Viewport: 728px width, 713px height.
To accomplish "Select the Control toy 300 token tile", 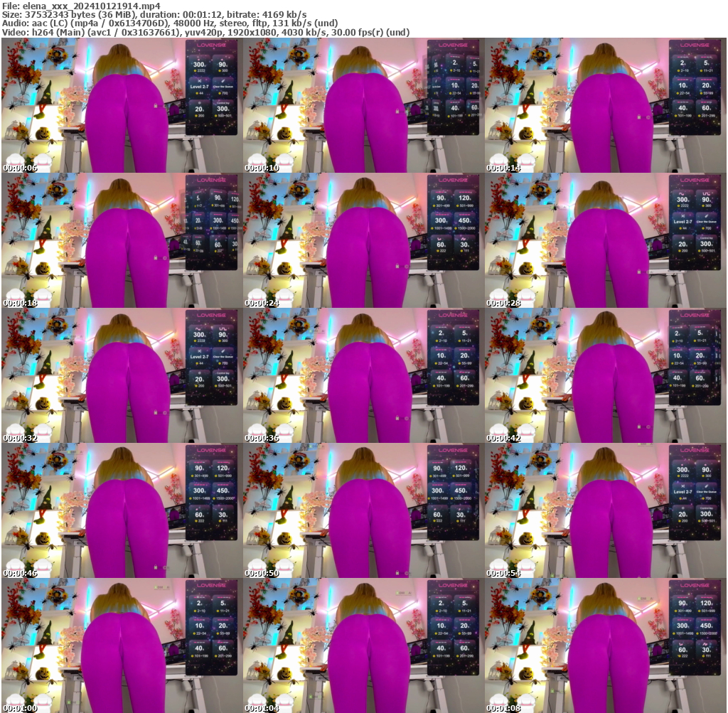I will [223, 109].
